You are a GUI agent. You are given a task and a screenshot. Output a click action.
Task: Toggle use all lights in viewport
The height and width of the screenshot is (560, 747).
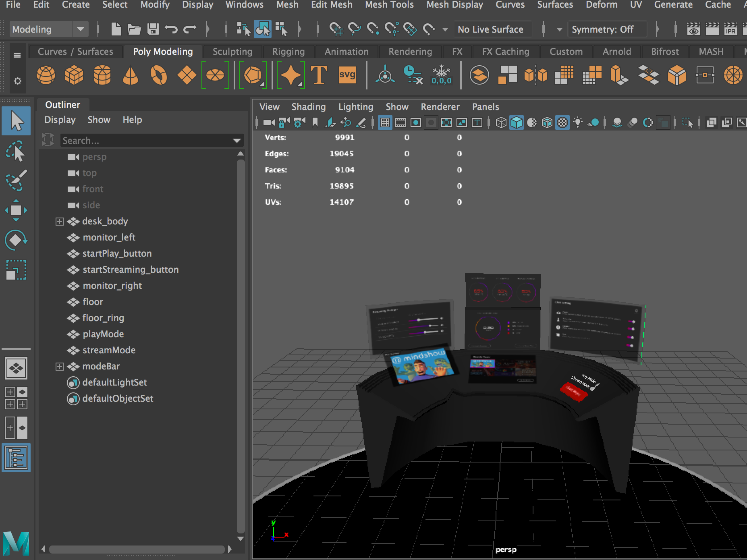[578, 122]
